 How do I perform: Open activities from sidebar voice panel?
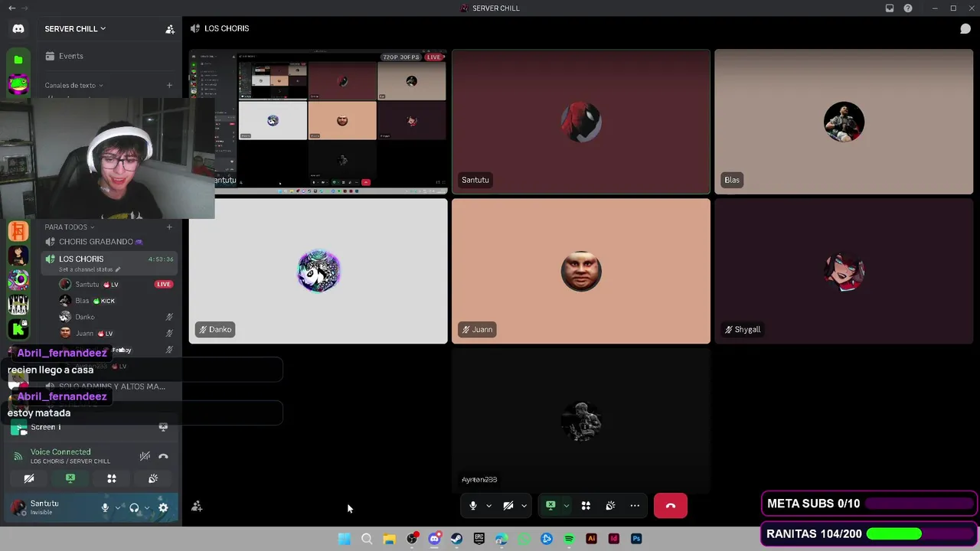[x=112, y=478]
